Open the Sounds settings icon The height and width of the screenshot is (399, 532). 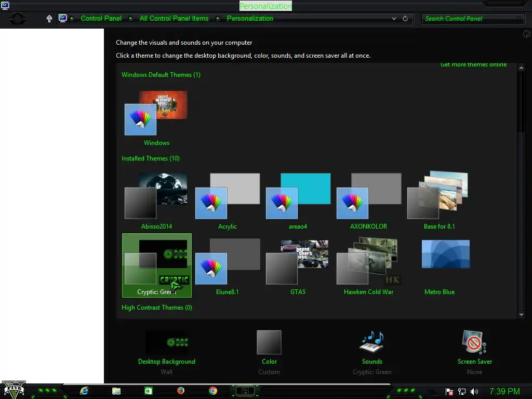pyautogui.click(x=372, y=342)
